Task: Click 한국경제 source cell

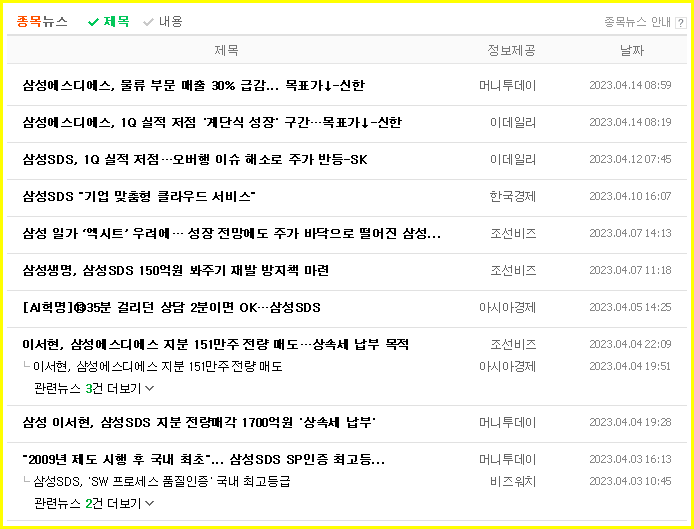Action: click(x=513, y=196)
